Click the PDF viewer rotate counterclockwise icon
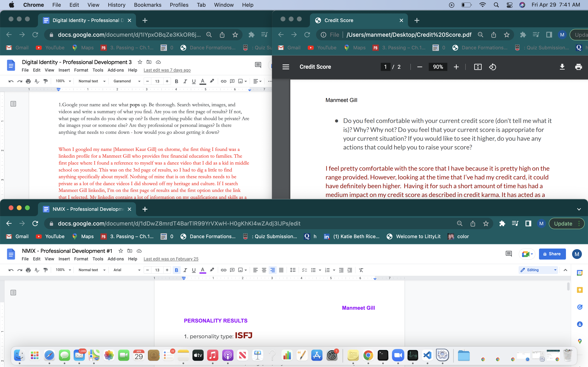This screenshot has width=588, height=367. (492, 67)
